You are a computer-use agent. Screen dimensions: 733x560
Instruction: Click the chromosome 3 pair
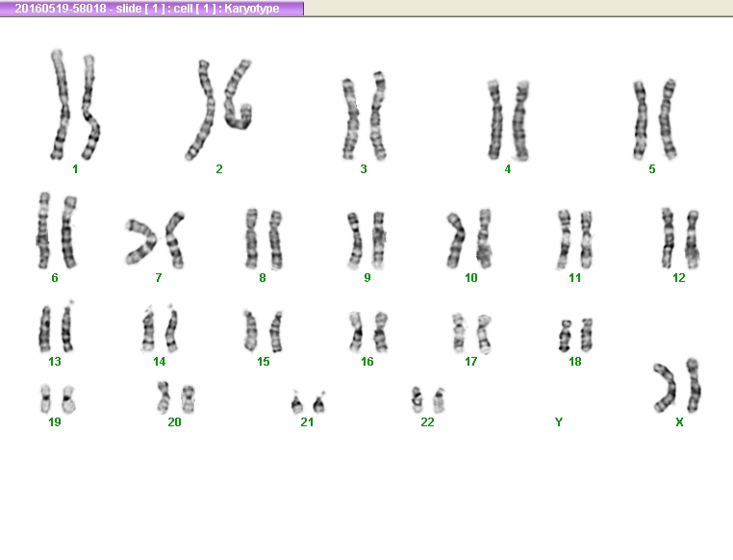pyautogui.click(x=365, y=115)
